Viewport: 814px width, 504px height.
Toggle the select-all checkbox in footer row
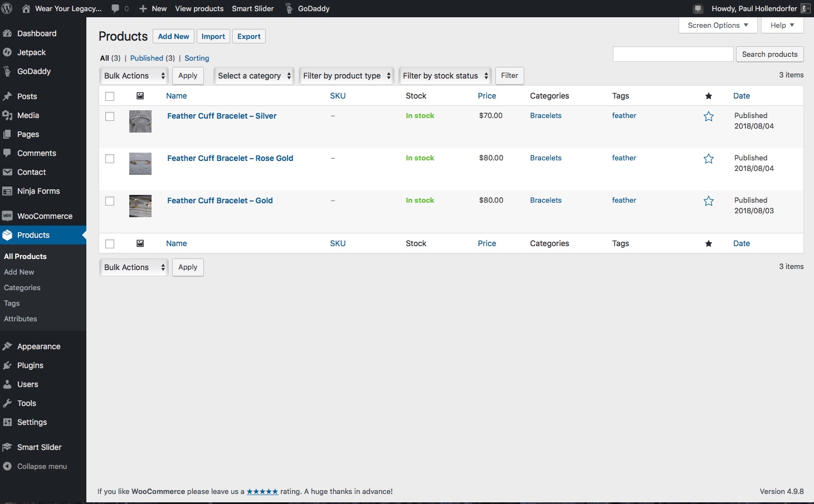pos(110,244)
